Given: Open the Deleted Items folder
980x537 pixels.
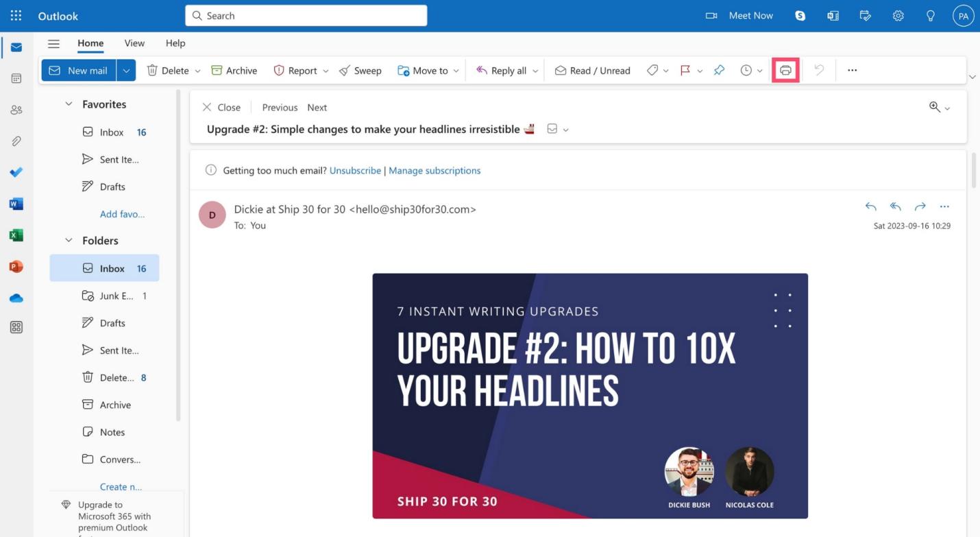Looking at the screenshot, I should (104, 377).
